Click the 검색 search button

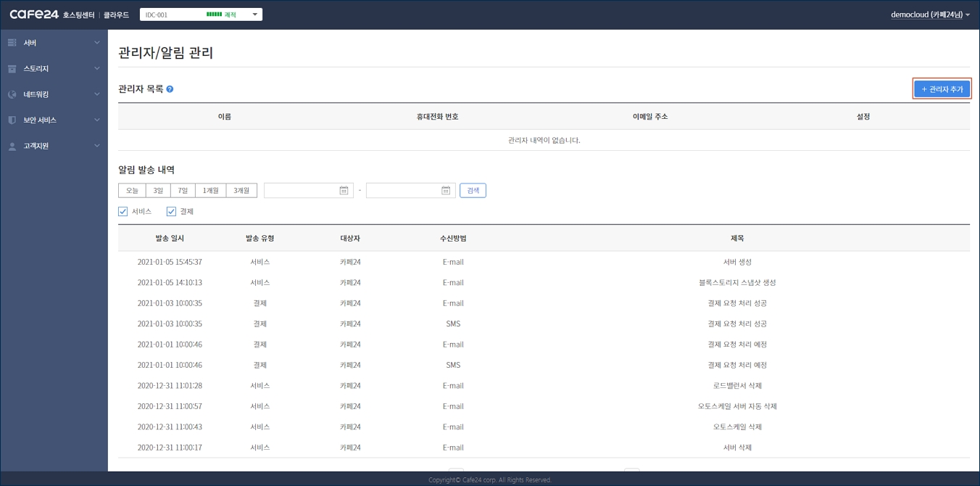(x=473, y=191)
